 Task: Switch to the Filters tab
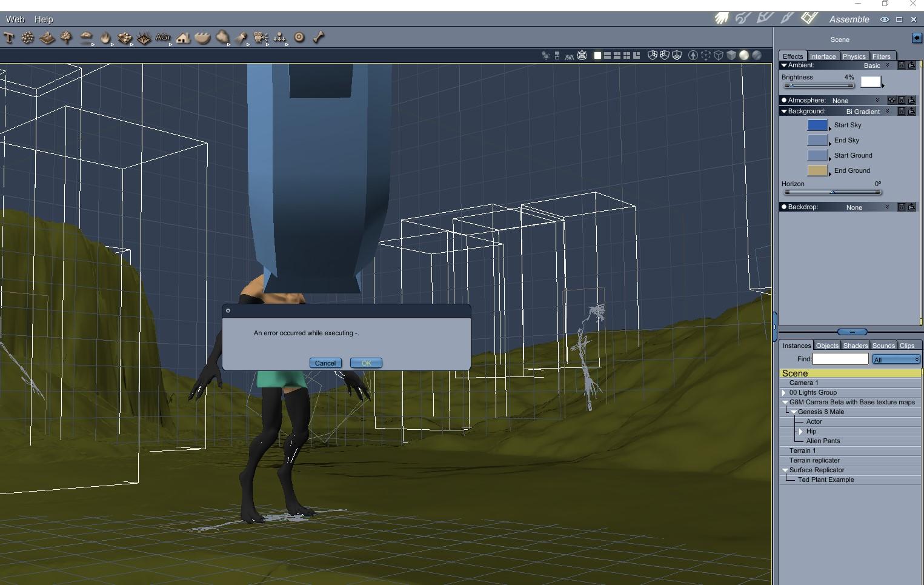click(x=882, y=56)
